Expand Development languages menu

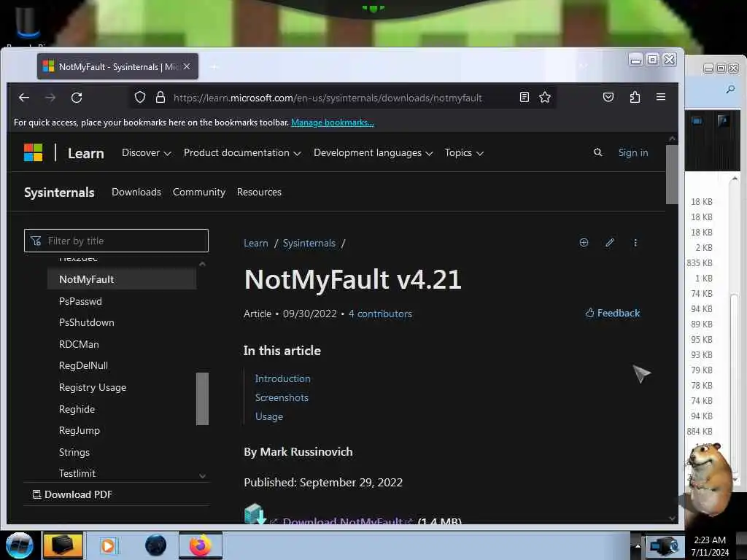[373, 153]
